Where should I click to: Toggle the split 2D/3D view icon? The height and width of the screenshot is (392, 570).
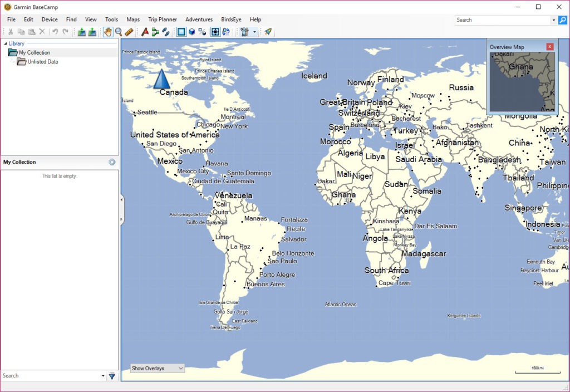click(203, 32)
